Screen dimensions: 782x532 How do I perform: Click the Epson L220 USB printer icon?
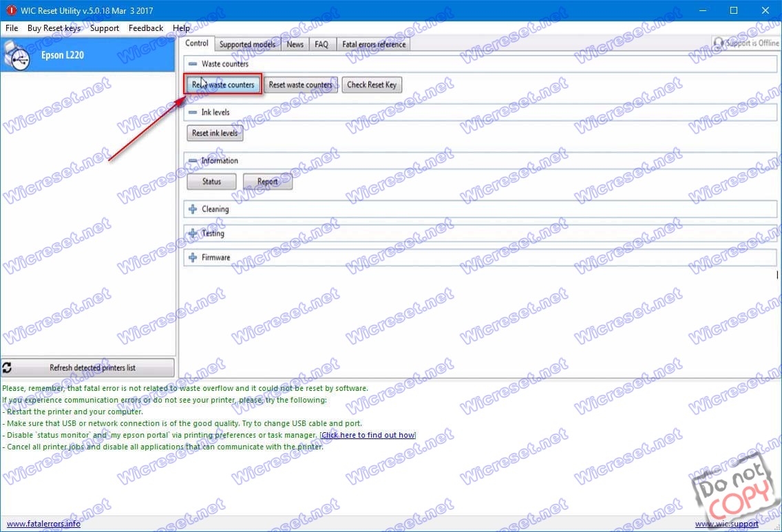coord(17,56)
